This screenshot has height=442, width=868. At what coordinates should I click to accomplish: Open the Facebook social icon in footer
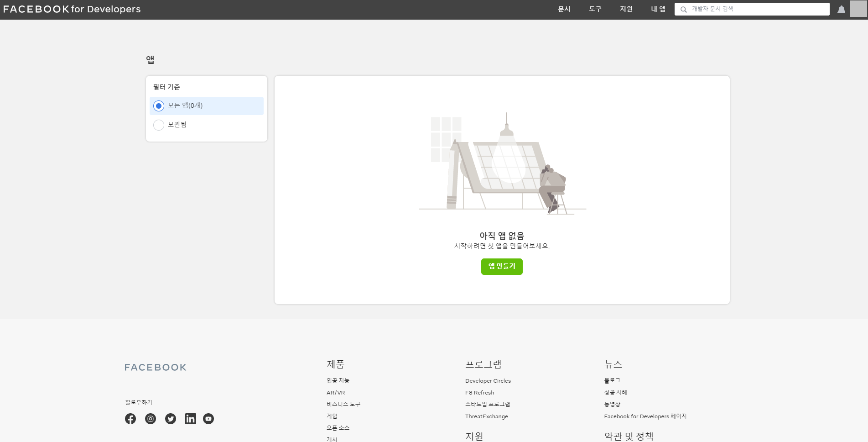click(130, 419)
